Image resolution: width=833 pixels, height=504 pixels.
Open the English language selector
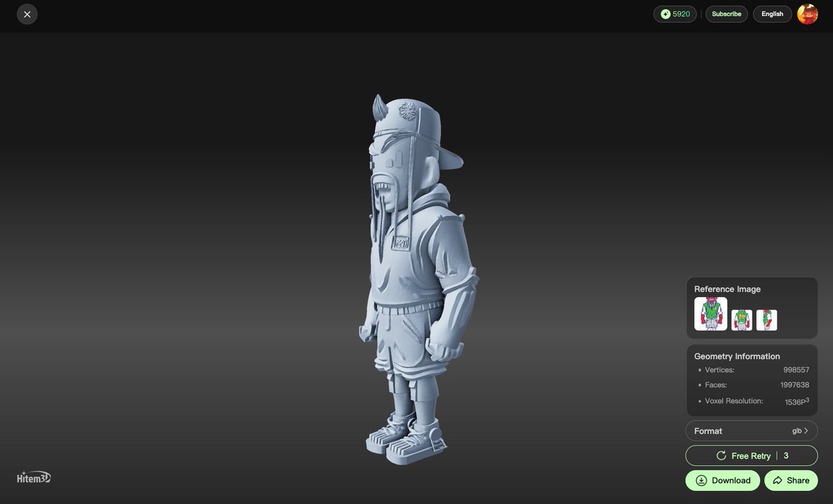(772, 14)
